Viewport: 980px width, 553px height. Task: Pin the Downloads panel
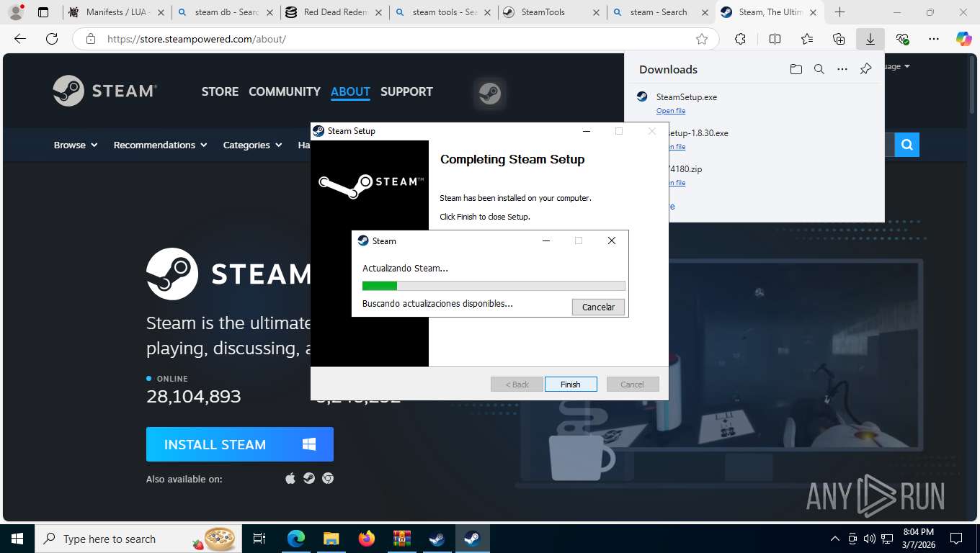[866, 69]
